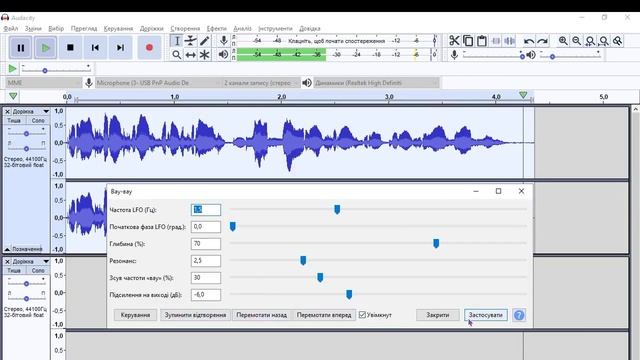Select the Time Shift tool

coord(191,55)
